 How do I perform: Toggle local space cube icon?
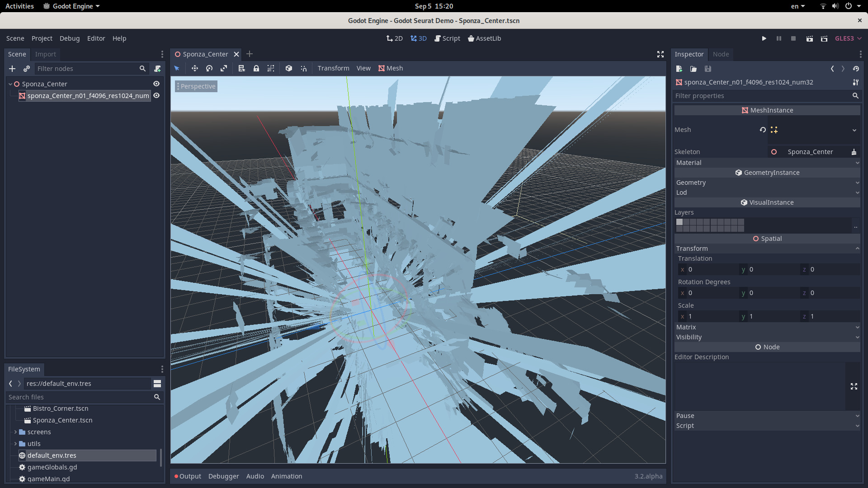289,68
